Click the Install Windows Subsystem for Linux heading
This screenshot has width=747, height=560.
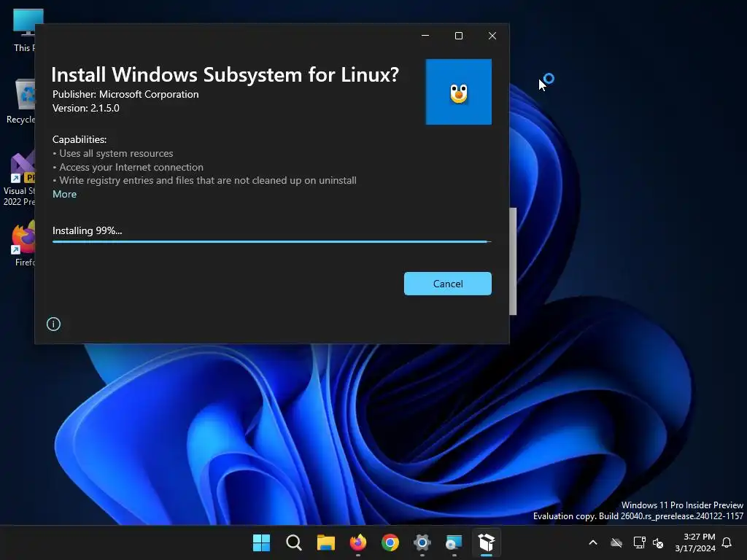pyautogui.click(x=225, y=75)
